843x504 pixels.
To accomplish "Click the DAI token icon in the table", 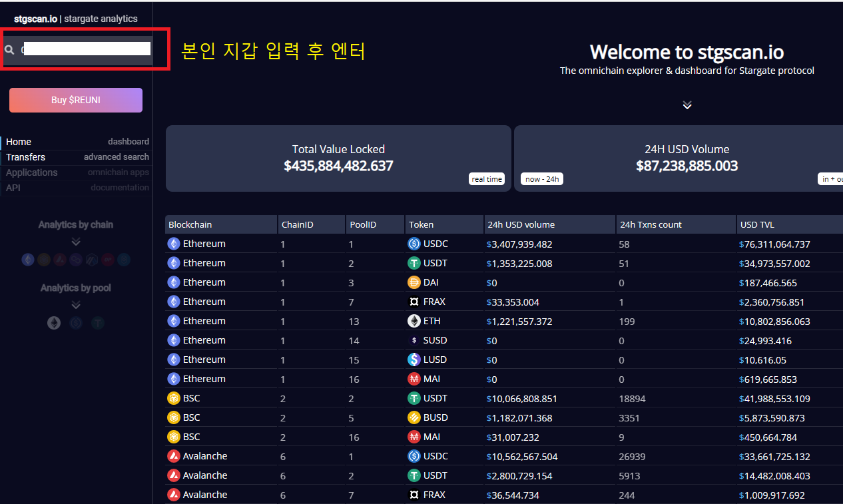I will (414, 282).
